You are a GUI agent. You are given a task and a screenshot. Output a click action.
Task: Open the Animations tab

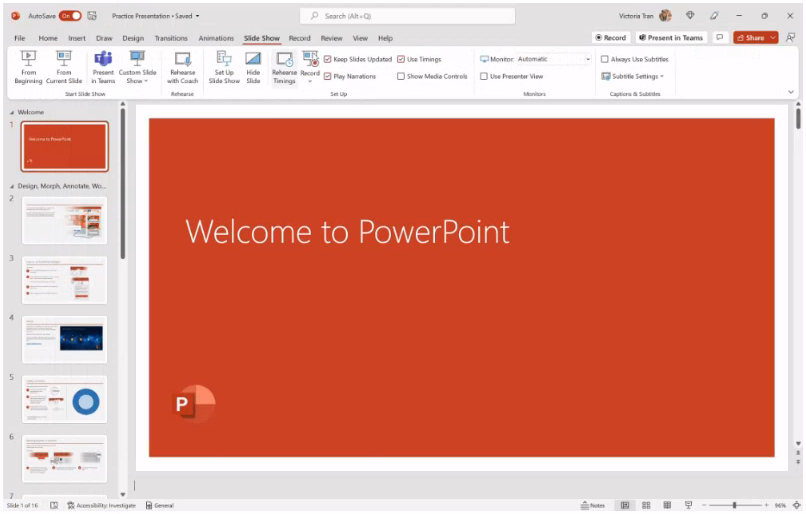[216, 38]
